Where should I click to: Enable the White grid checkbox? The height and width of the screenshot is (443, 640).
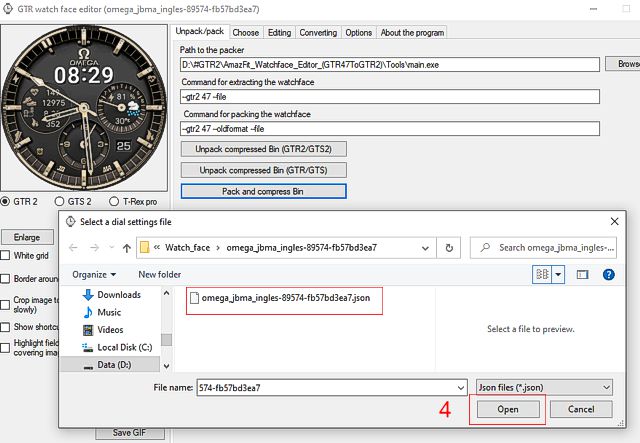tap(5, 256)
